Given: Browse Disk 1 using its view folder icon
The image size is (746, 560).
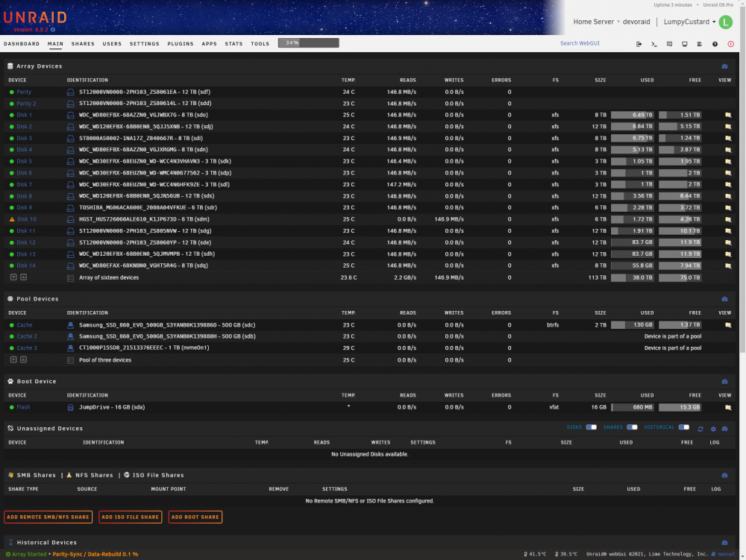Looking at the screenshot, I should coord(728,115).
